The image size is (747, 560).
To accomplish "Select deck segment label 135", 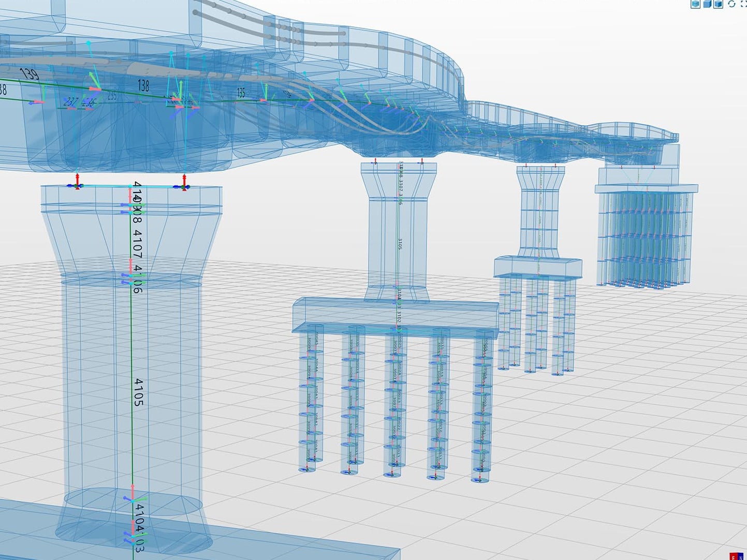I will pos(241,93).
